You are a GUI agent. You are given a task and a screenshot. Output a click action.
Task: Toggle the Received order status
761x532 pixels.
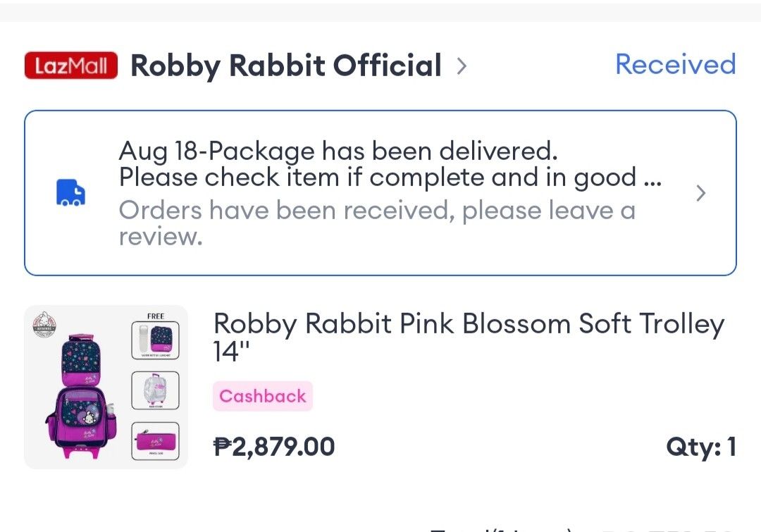674,64
